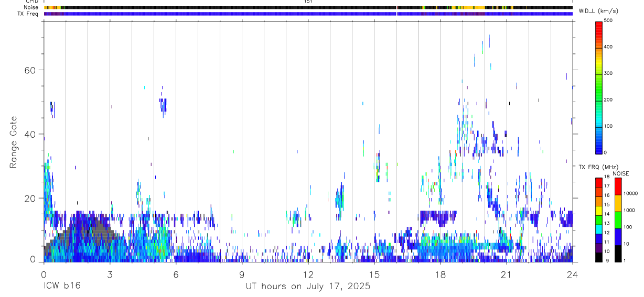Click the '300' label on width colorbar
This screenshot has height=297, width=644.
pyautogui.click(x=608, y=74)
